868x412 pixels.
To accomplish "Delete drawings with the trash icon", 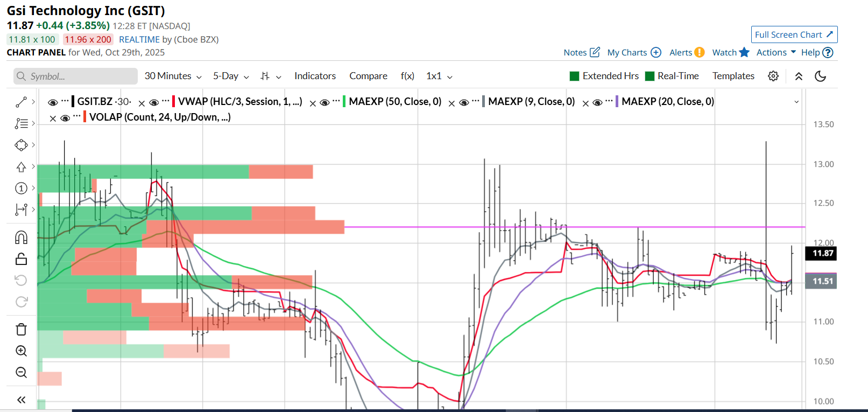I will click(21, 329).
